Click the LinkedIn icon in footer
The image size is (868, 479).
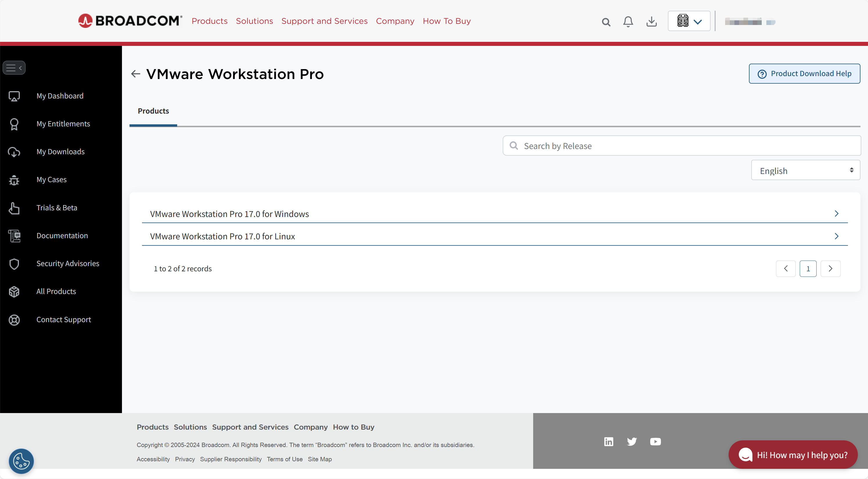point(609,441)
